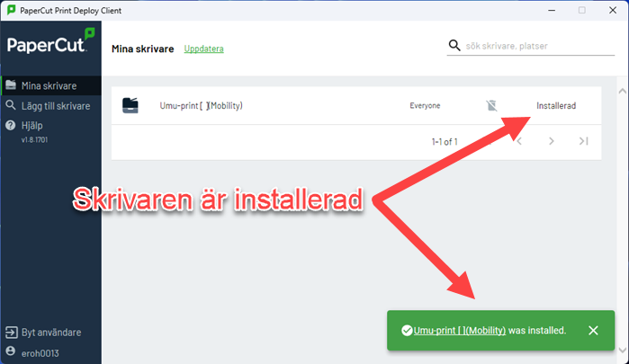Click the Everyone group label
This screenshot has height=364, width=629.
(x=425, y=106)
